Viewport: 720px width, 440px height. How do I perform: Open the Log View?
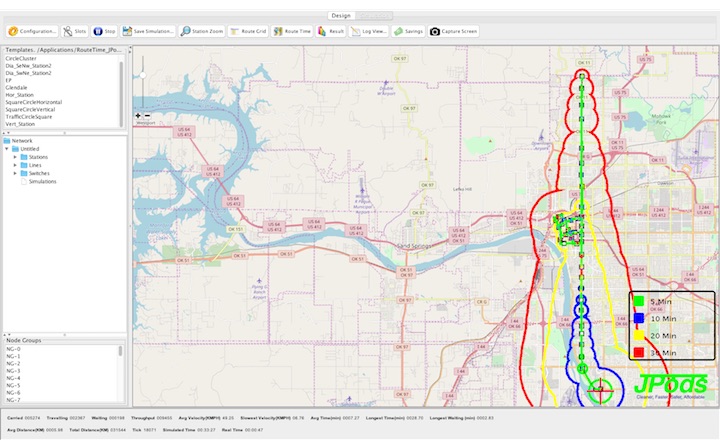[x=368, y=31]
